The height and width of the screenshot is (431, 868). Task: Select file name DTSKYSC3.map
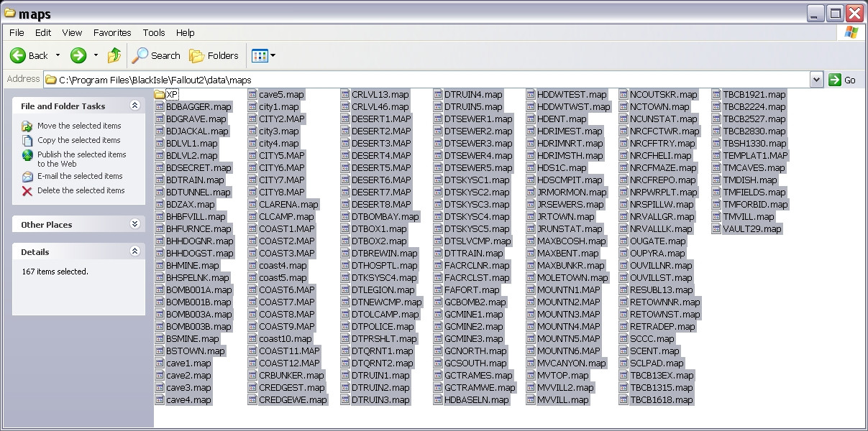(x=477, y=205)
